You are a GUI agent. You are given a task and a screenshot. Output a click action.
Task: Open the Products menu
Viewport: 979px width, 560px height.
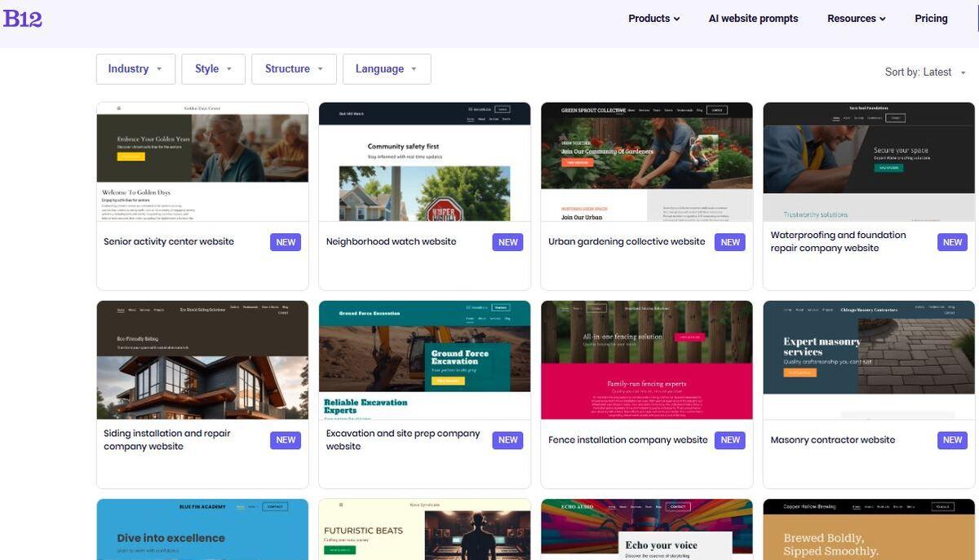[x=653, y=19]
